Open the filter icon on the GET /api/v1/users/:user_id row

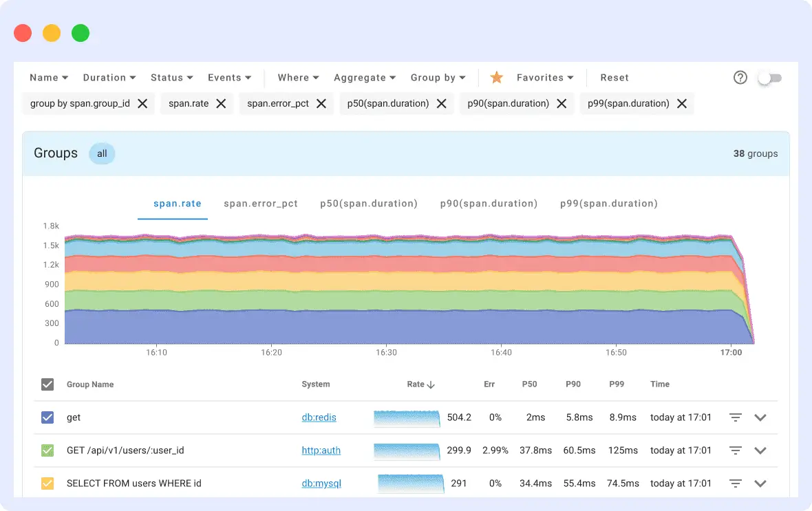click(x=735, y=450)
